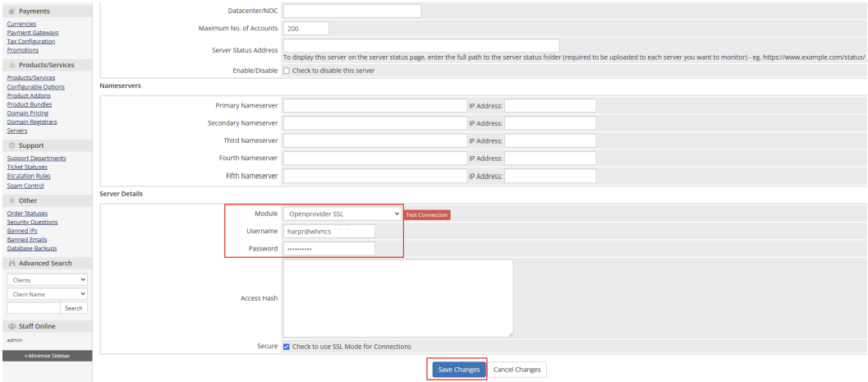Screen dimensions: 868x382
Task: Open Products/Services link in sidebar
Action: coord(31,78)
